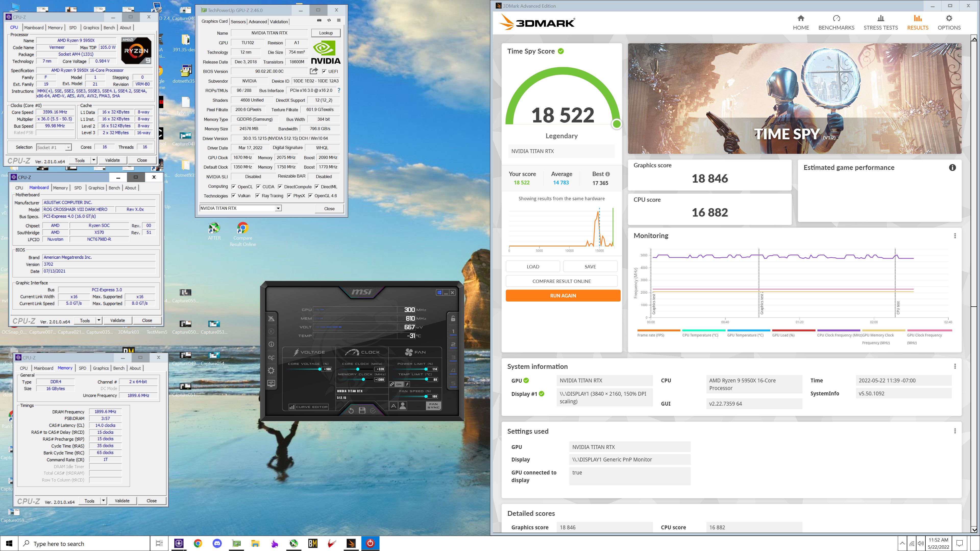This screenshot has width=980, height=551.
Task: Click the Afterburner user-defined fan profile icon
Action: pos(402,406)
